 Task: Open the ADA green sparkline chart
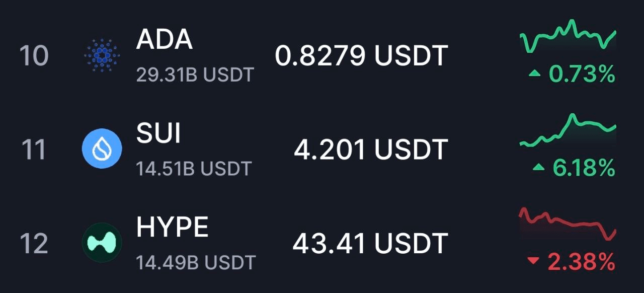point(568,36)
